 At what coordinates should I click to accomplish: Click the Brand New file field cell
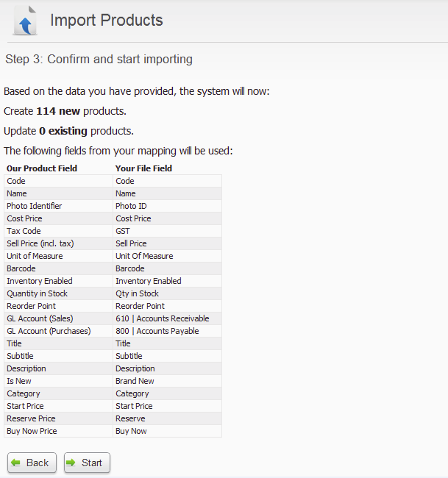[167, 381]
